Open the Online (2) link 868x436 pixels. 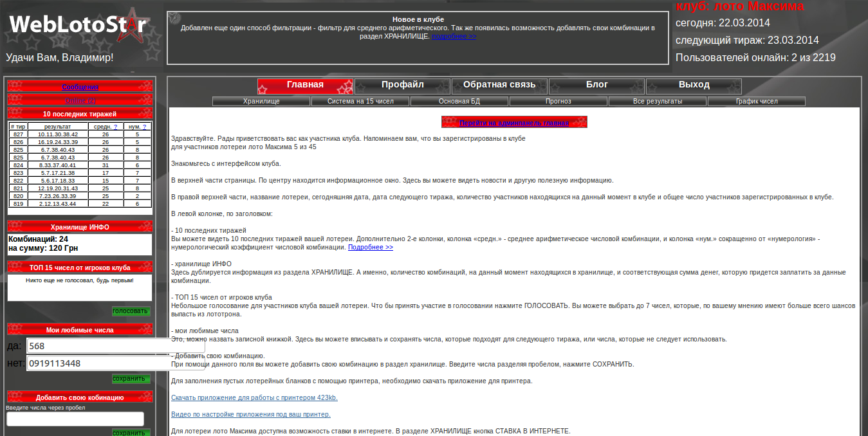80,100
